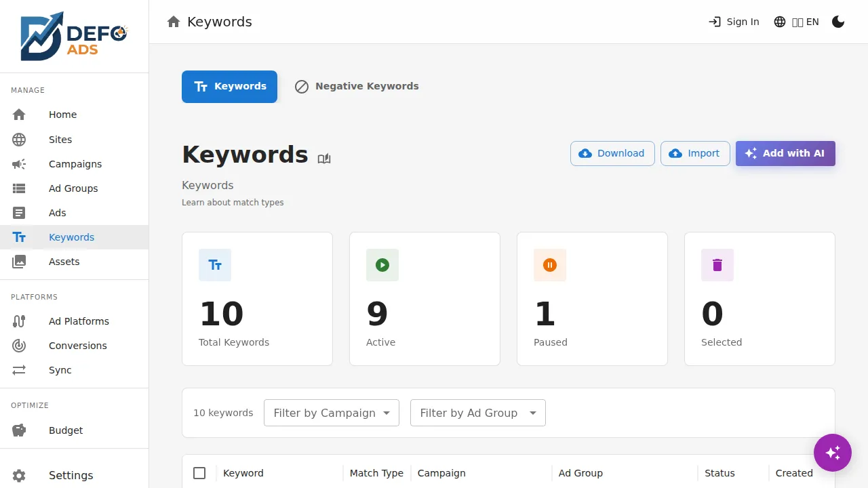Click the Home sidebar icon
The width and height of the screenshot is (868, 488).
point(19,115)
